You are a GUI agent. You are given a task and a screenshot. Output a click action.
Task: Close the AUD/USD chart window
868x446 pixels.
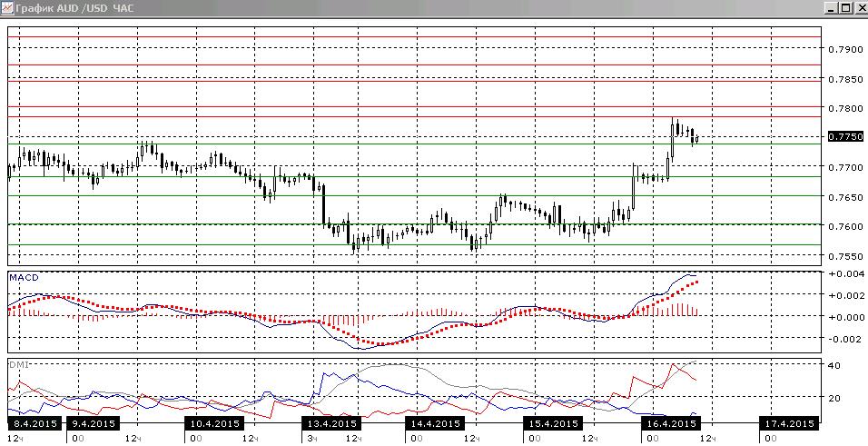click(x=860, y=8)
